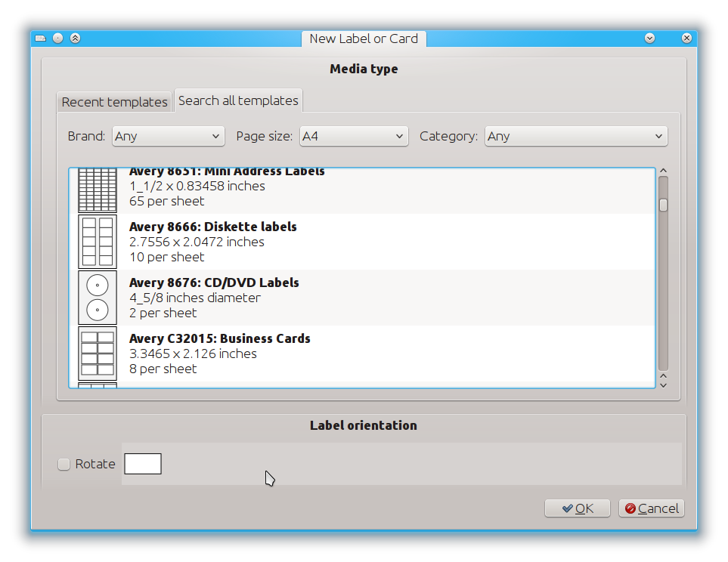Click the scroll-up arrow above the template scrollbar
This screenshot has width=728, height=562.
pos(664,171)
